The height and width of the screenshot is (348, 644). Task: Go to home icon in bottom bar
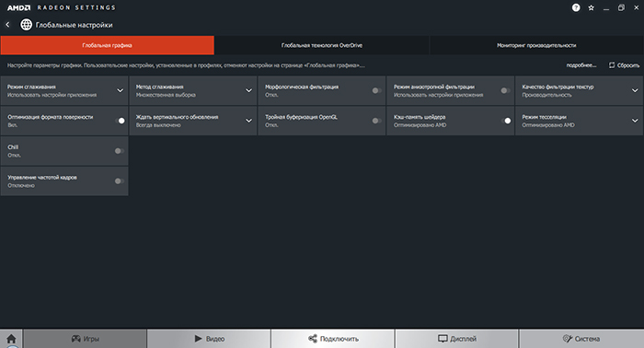click(x=11, y=339)
